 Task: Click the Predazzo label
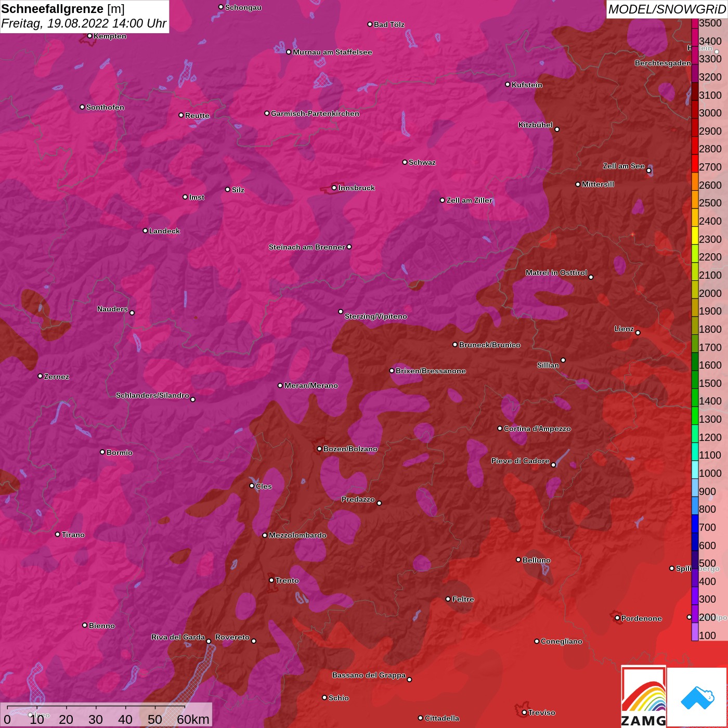coord(358,499)
